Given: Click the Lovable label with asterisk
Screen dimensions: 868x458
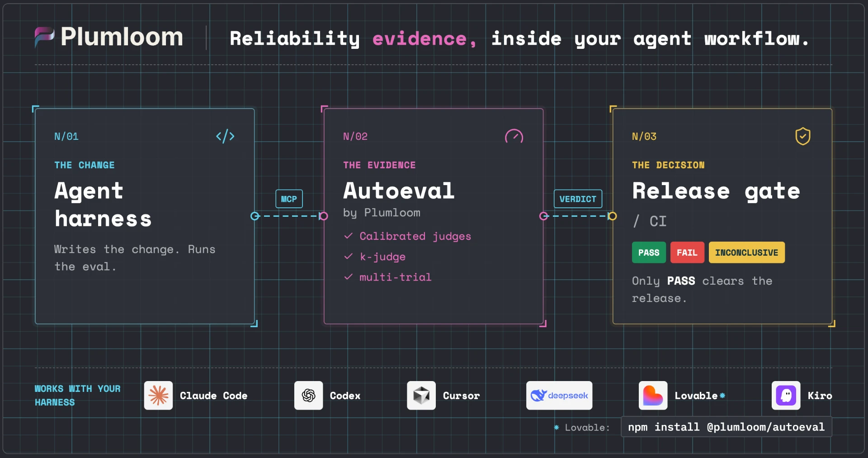Looking at the screenshot, I should tap(700, 396).
